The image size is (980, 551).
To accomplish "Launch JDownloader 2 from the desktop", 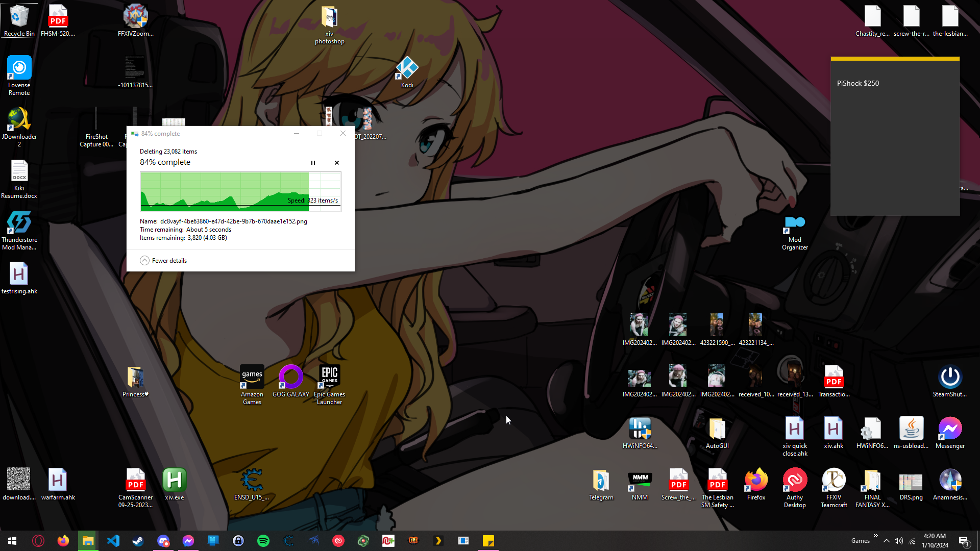I will click(19, 127).
